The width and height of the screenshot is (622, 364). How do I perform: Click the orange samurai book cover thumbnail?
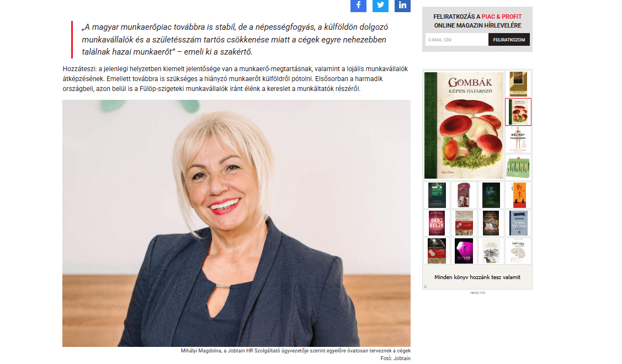pyautogui.click(x=518, y=195)
